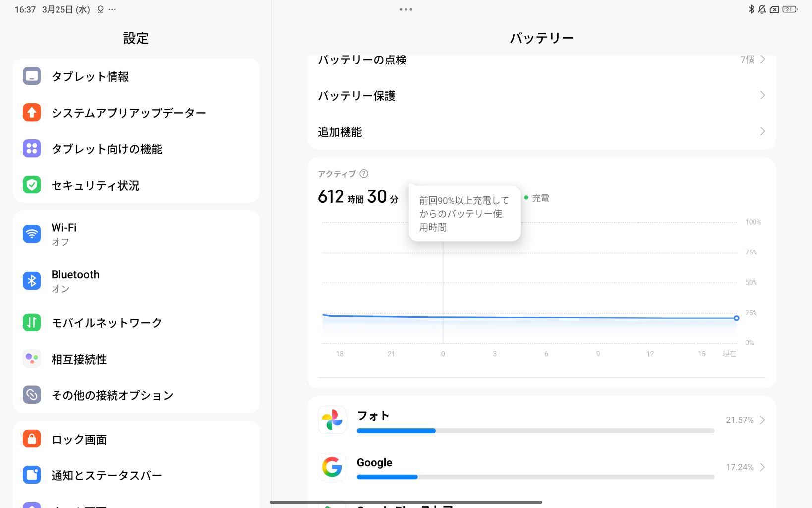Viewport: 812px width, 508px height.
Task: Tap the Wi-Fi icon in sidebar
Action: click(x=32, y=234)
